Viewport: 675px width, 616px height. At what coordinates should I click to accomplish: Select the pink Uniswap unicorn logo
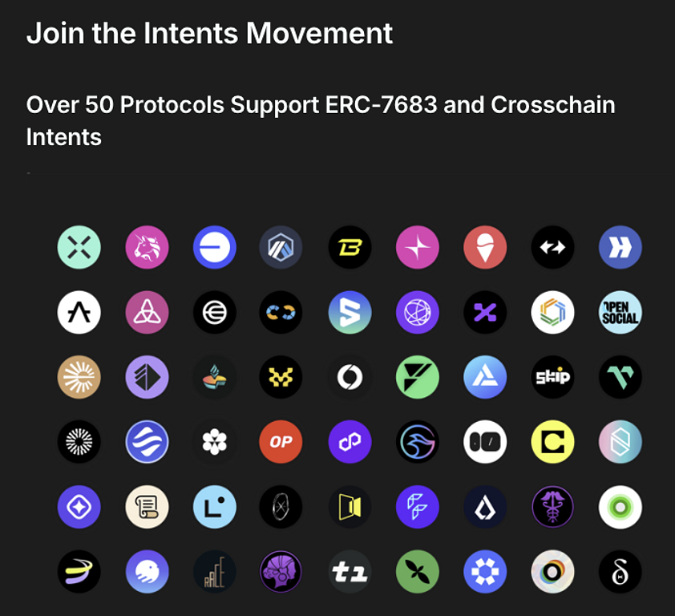(147, 247)
